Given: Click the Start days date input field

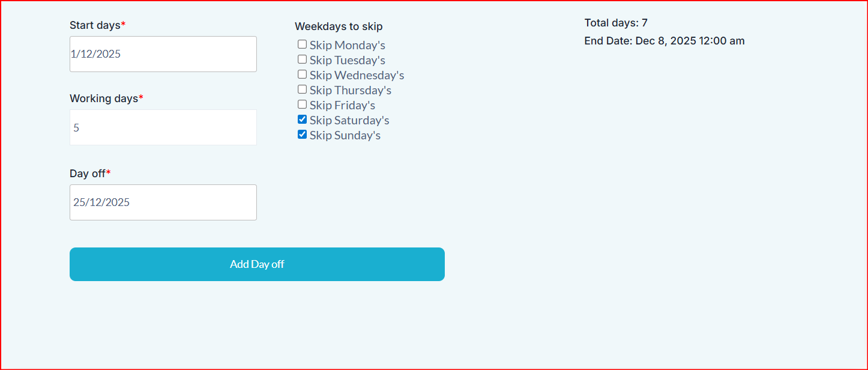Looking at the screenshot, I should coord(163,54).
